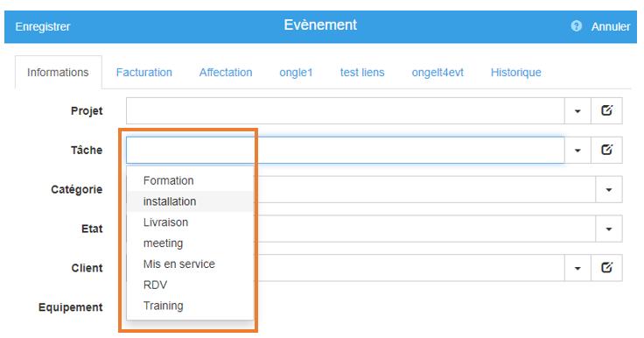Switch to the Informations tab
The height and width of the screenshot is (338, 644).
click(58, 73)
